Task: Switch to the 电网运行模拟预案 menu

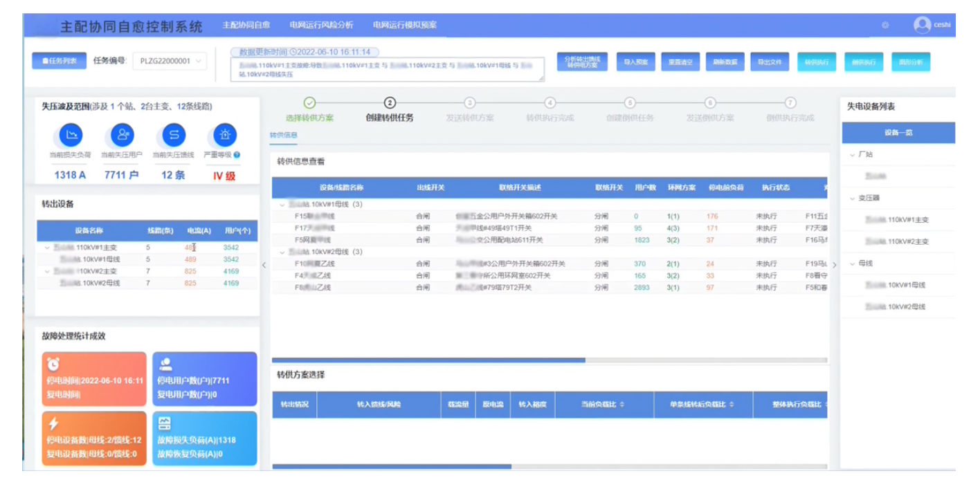Action: (405, 25)
